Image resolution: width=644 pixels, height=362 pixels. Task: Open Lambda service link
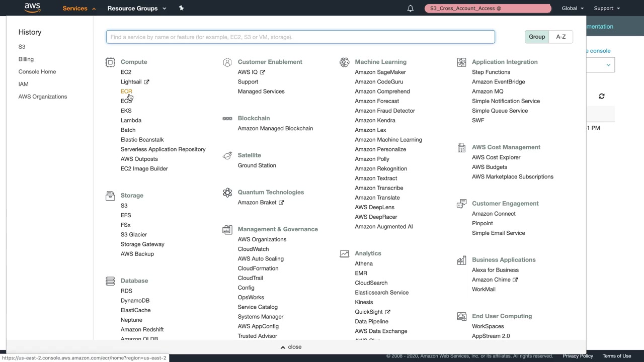[x=131, y=120]
